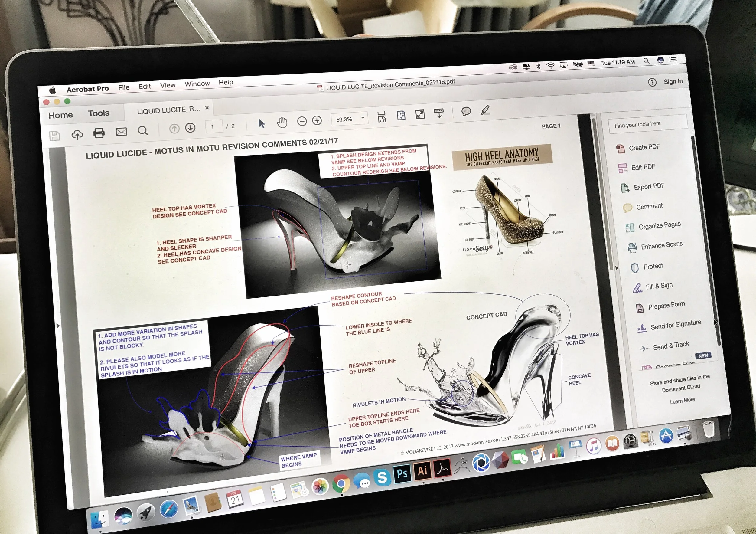Open the Export PDF tool
Image resolution: width=756 pixels, height=534 pixels.
coord(642,187)
